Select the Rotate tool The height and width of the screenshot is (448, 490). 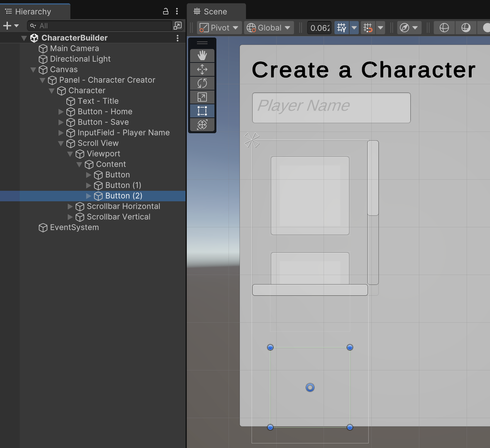[x=202, y=83]
